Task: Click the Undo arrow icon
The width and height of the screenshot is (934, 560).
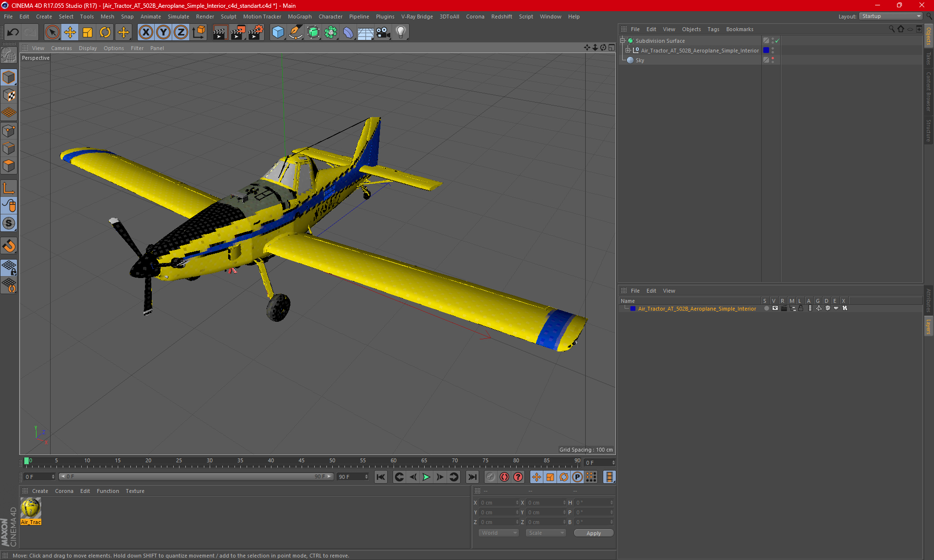Action: (13, 33)
